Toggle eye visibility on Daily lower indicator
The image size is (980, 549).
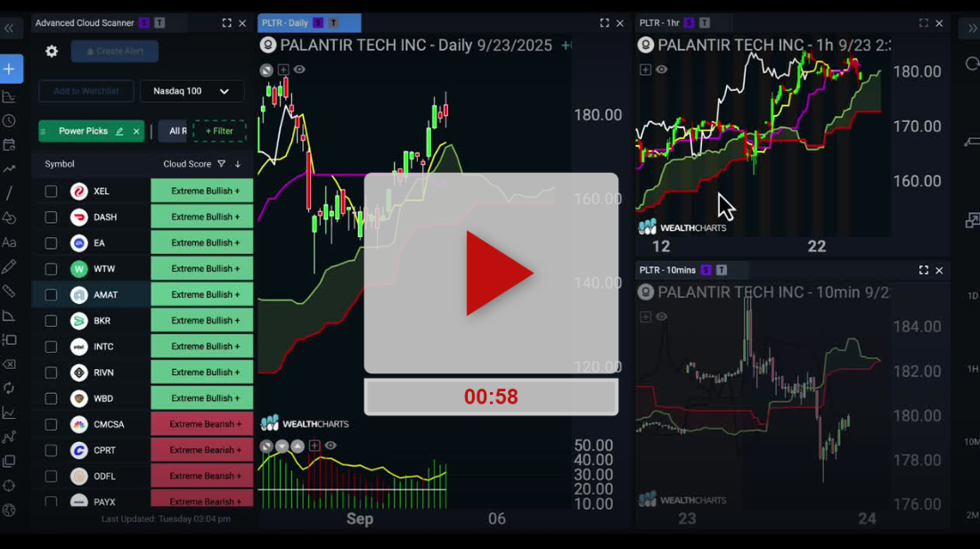tap(331, 446)
